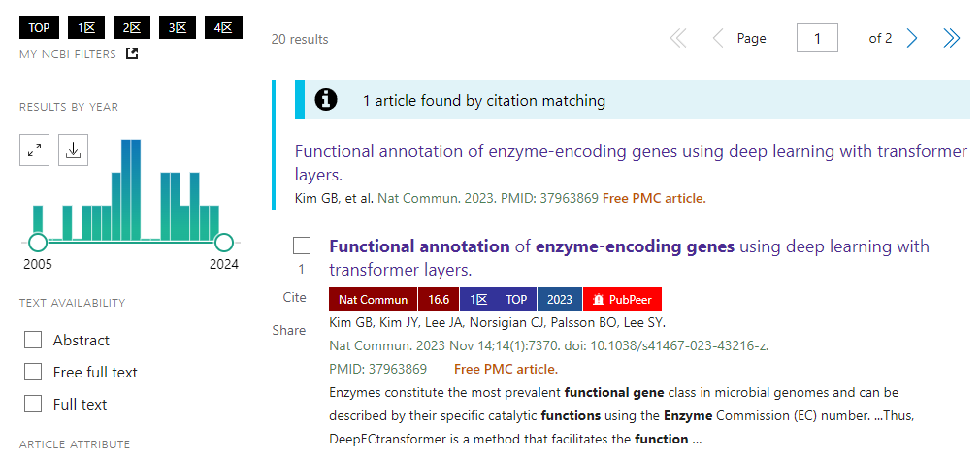Check the Free full text filter
The image size is (980, 459).
(x=33, y=372)
